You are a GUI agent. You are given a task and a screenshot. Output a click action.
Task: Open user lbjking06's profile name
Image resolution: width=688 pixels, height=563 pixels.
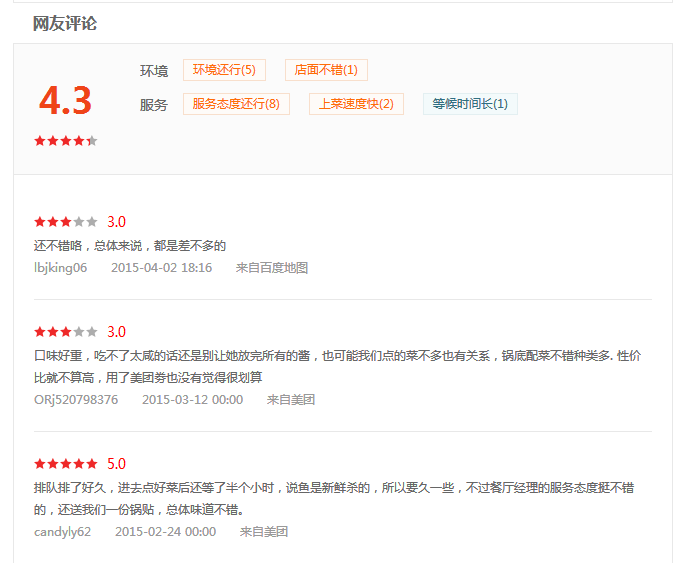click(x=61, y=268)
